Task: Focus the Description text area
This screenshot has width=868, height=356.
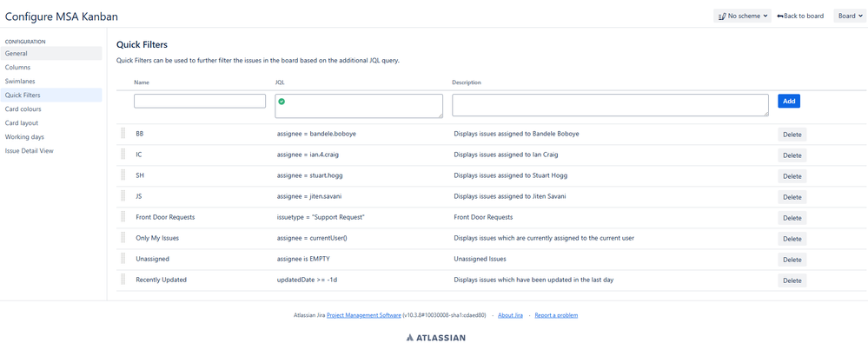Action: [610, 105]
